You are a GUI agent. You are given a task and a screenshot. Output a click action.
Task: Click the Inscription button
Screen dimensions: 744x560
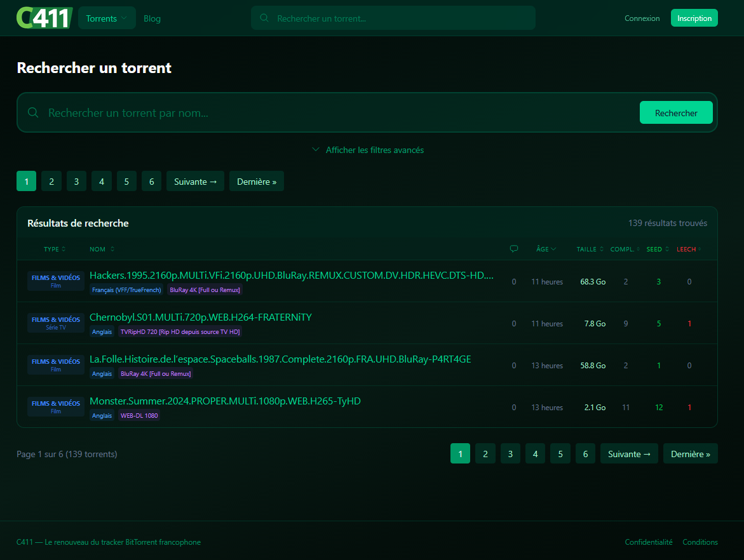(694, 18)
